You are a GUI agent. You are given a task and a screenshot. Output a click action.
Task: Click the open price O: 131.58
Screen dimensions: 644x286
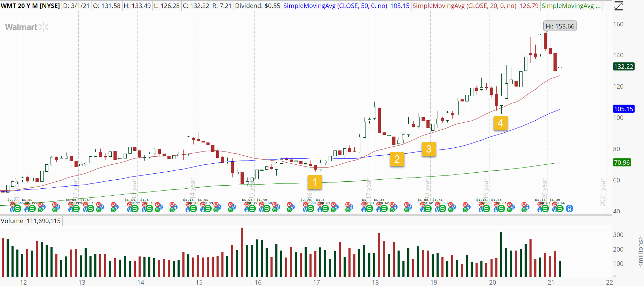tap(107, 6)
